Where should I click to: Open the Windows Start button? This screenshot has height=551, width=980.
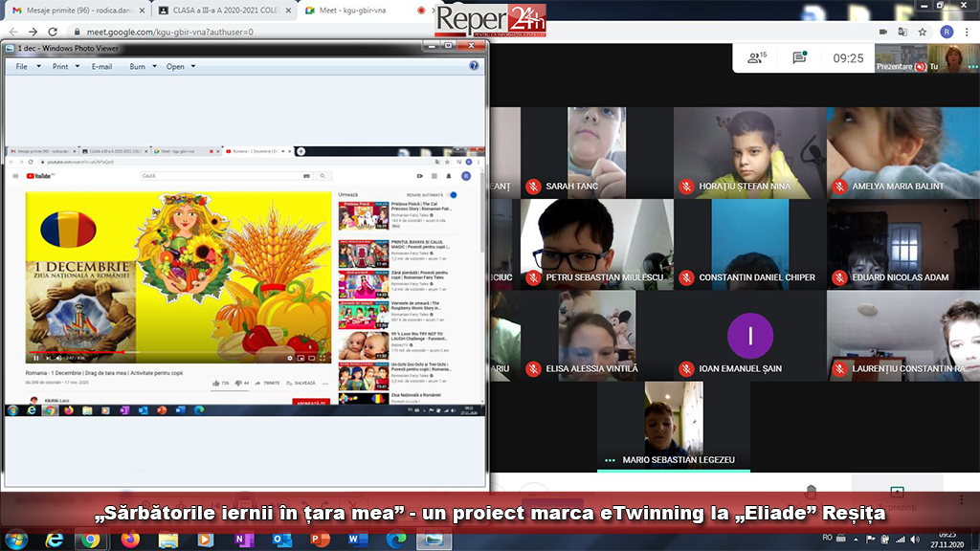click(x=17, y=540)
